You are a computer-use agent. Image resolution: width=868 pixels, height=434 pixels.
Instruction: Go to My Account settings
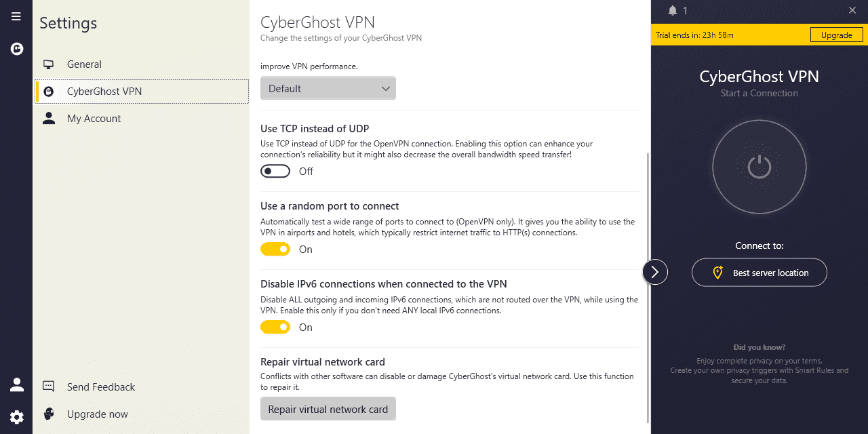(x=94, y=119)
